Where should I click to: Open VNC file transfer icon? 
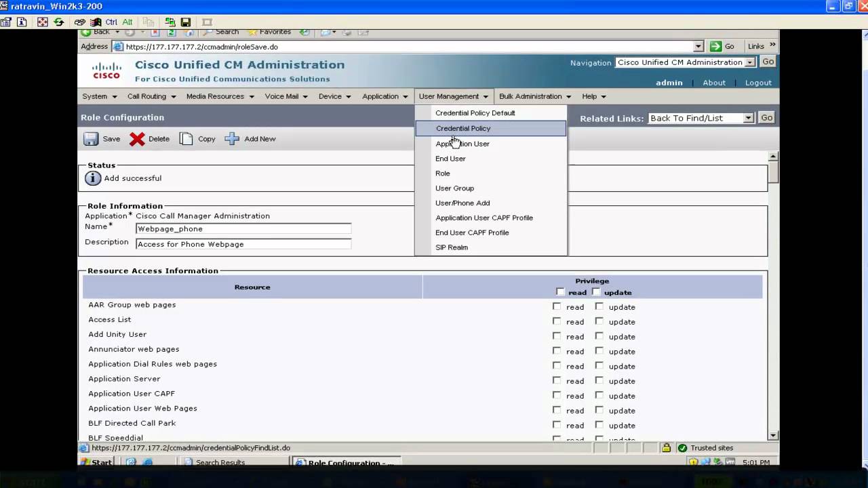click(x=170, y=22)
